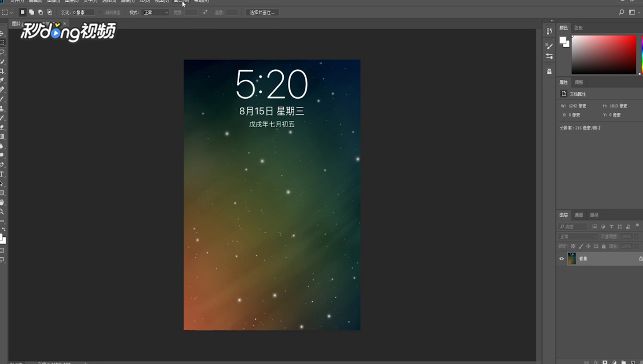Switch to the 通道 channels tab
This screenshot has height=364, width=643.
(x=579, y=215)
